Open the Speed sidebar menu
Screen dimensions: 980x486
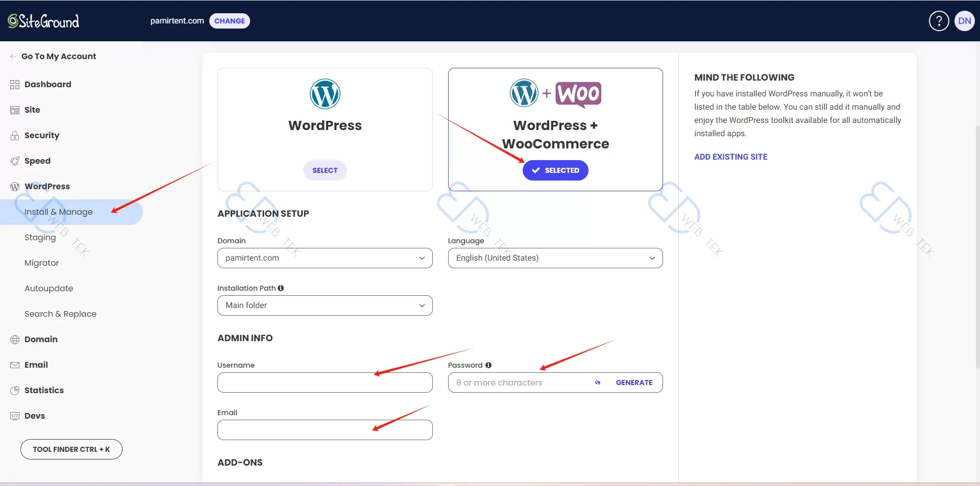[x=37, y=161]
